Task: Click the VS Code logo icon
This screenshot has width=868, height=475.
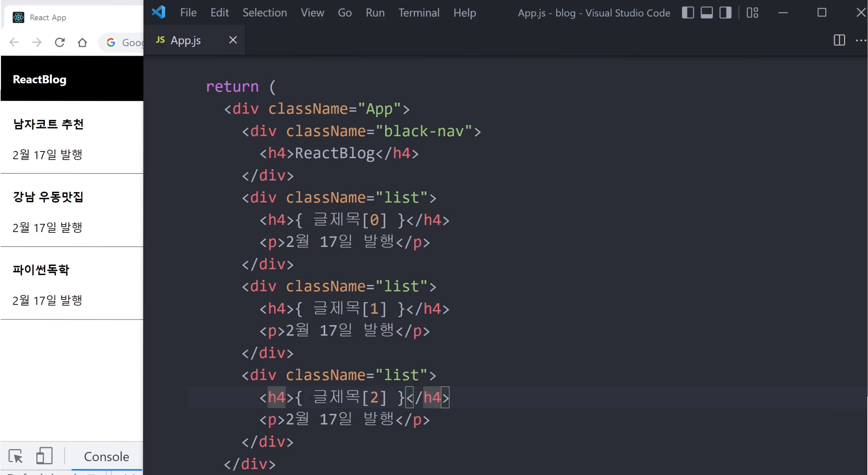Action: click(x=158, y=13)
